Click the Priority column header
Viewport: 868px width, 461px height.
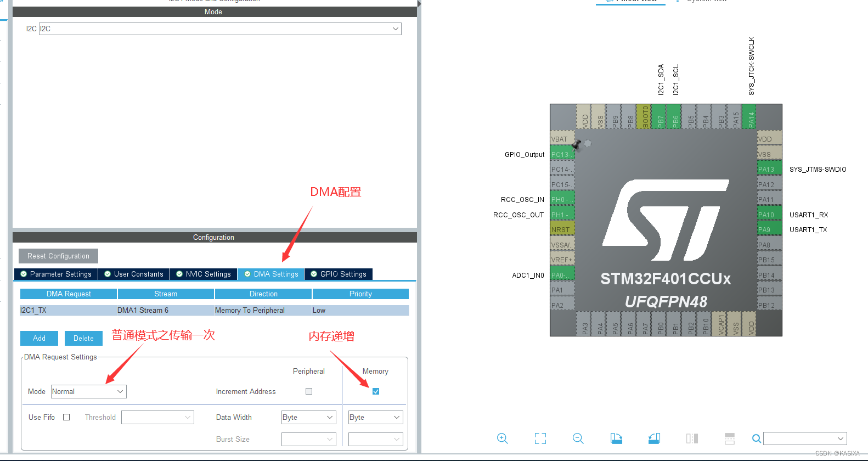coord(360,294)
